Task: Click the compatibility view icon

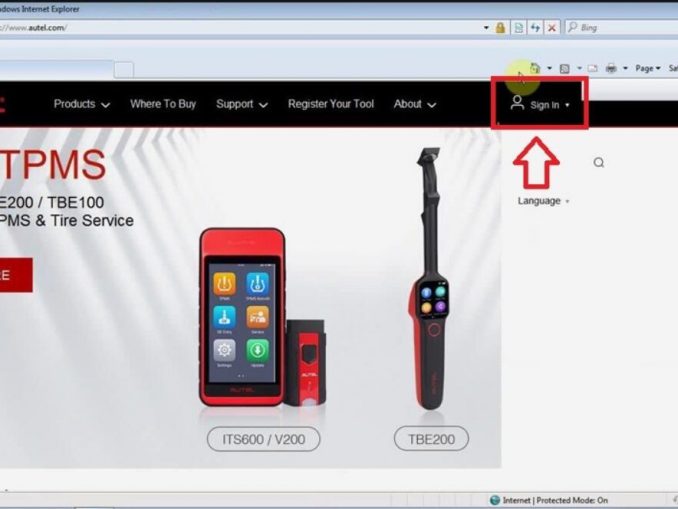Action: 518,28
